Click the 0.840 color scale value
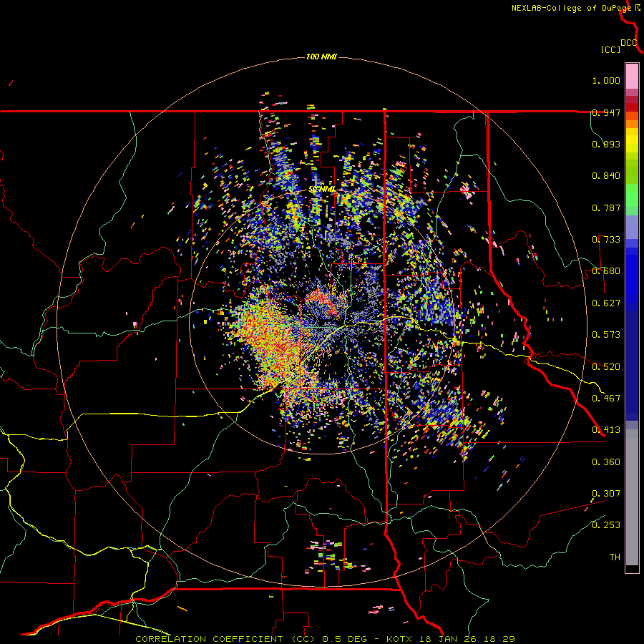The width and height of the screenshot is (644, 644). click(606, 176)
